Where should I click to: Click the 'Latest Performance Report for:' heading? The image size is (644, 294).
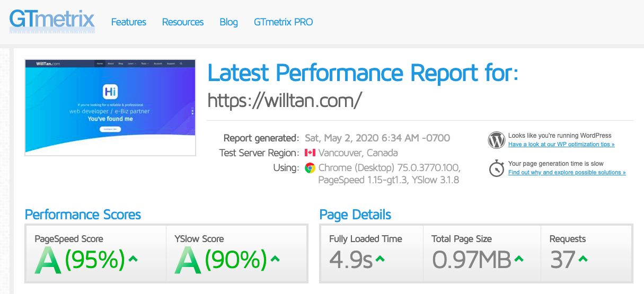(363, 73)
